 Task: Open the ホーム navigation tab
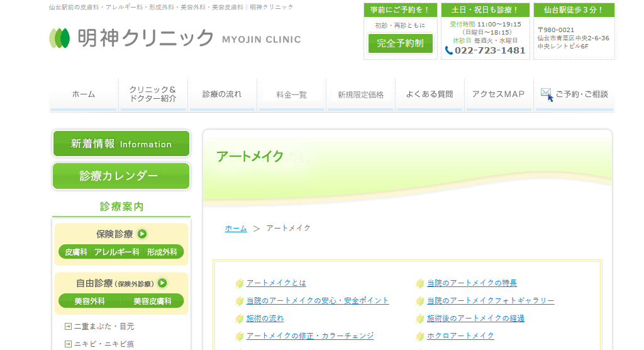point(84,94)
